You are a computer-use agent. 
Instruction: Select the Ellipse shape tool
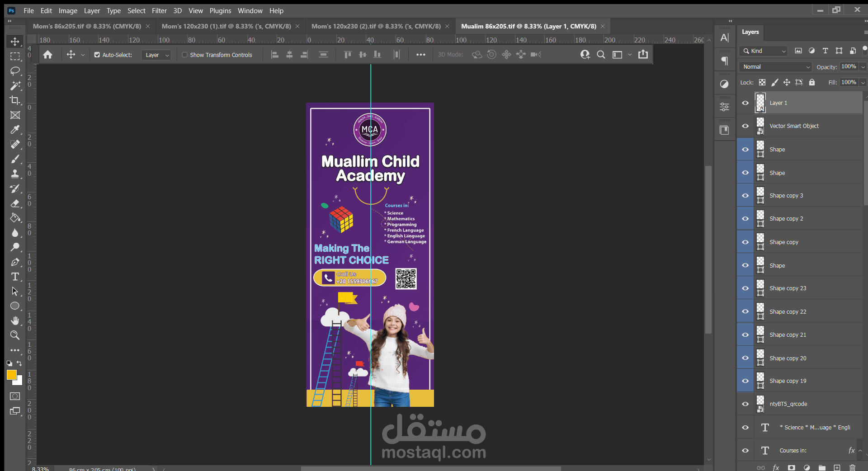click(15, 306)
